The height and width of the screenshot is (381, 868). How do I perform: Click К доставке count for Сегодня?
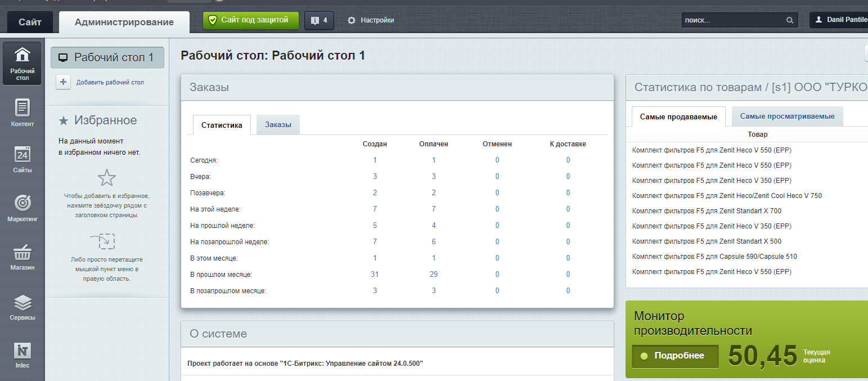pyautogui.click(x=568, y=160)
